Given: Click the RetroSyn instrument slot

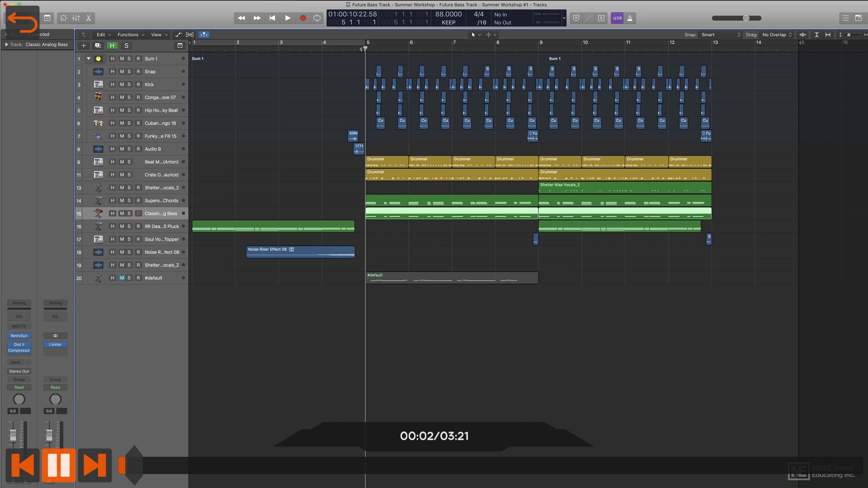Looking at the screenshot, I should (19, 336).
